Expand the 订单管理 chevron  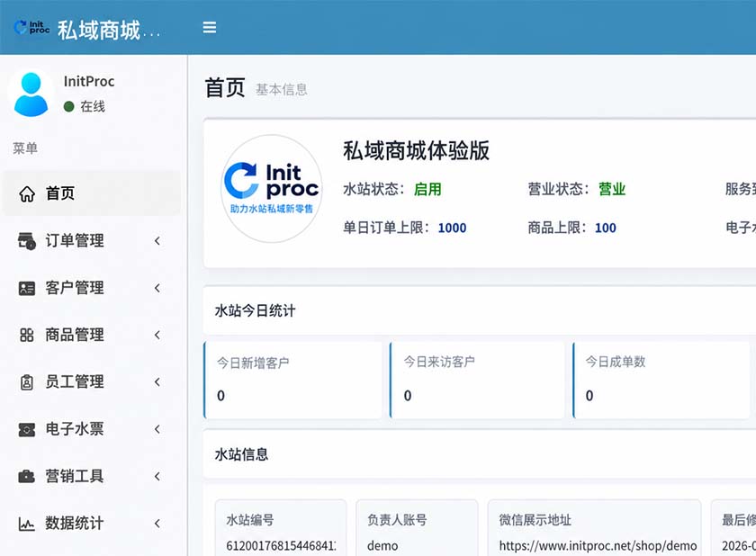(157, 241)
